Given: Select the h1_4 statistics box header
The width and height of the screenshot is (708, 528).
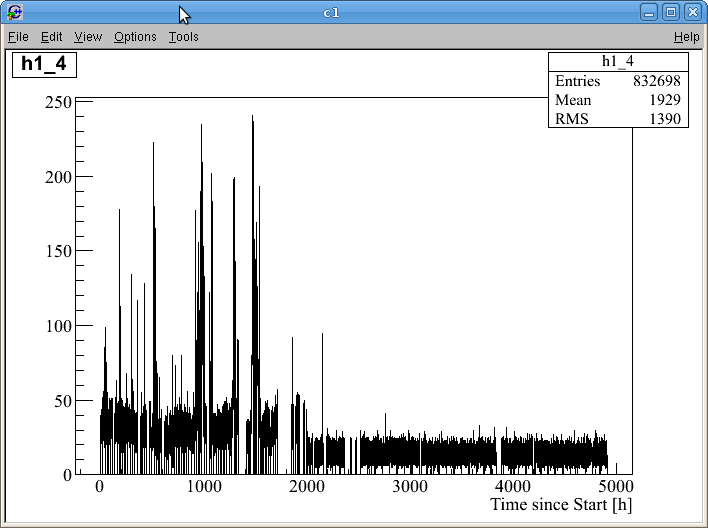Looking at the screenshot, I should point(618,61).
